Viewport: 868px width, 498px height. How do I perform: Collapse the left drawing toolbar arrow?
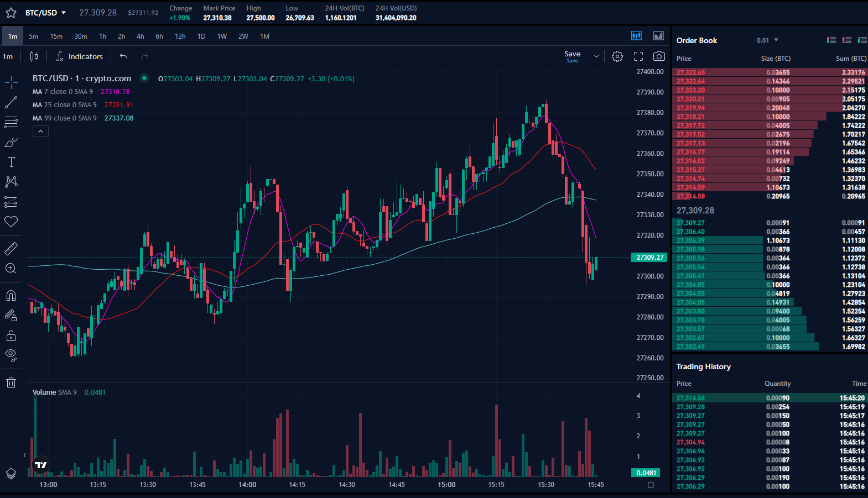pos(24,455)
